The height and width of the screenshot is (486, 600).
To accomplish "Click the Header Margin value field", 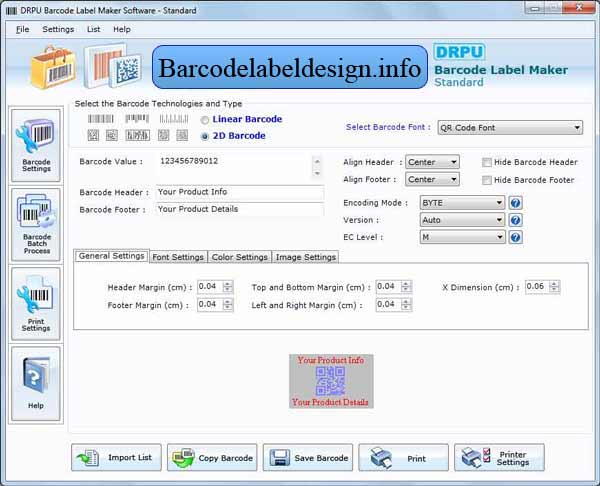I will coord(210,287).
